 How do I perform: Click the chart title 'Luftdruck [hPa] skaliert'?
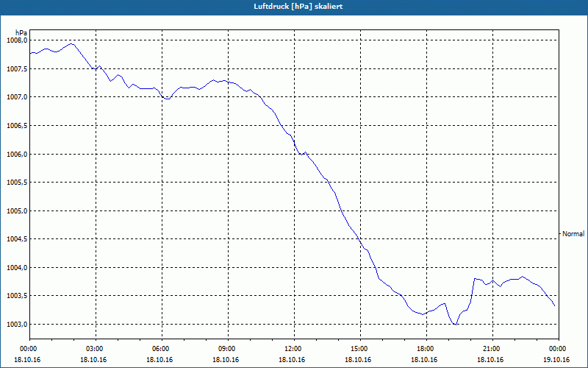pyautogui.click(x=298, y=7)
